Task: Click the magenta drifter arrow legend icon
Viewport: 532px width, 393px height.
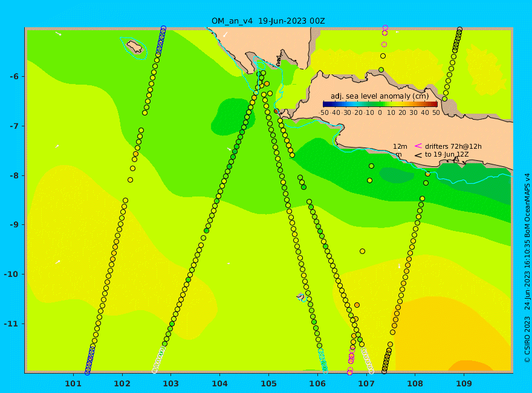Action: [418, 146]
